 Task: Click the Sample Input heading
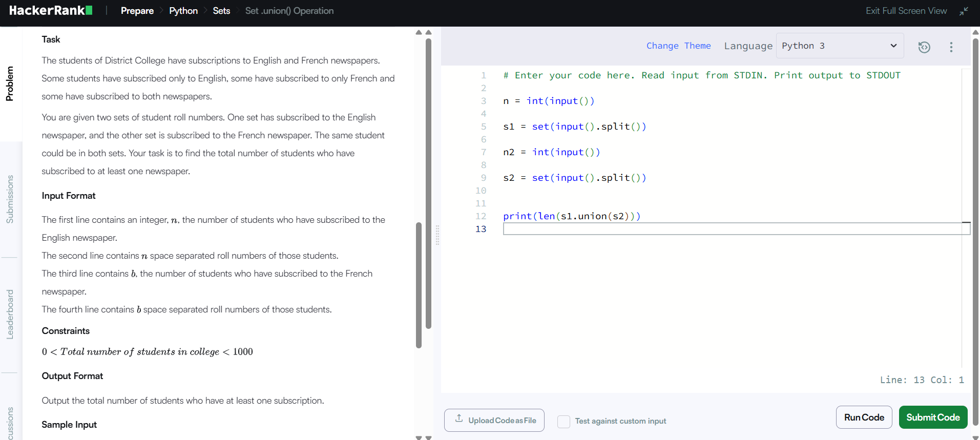click(69, 425)
